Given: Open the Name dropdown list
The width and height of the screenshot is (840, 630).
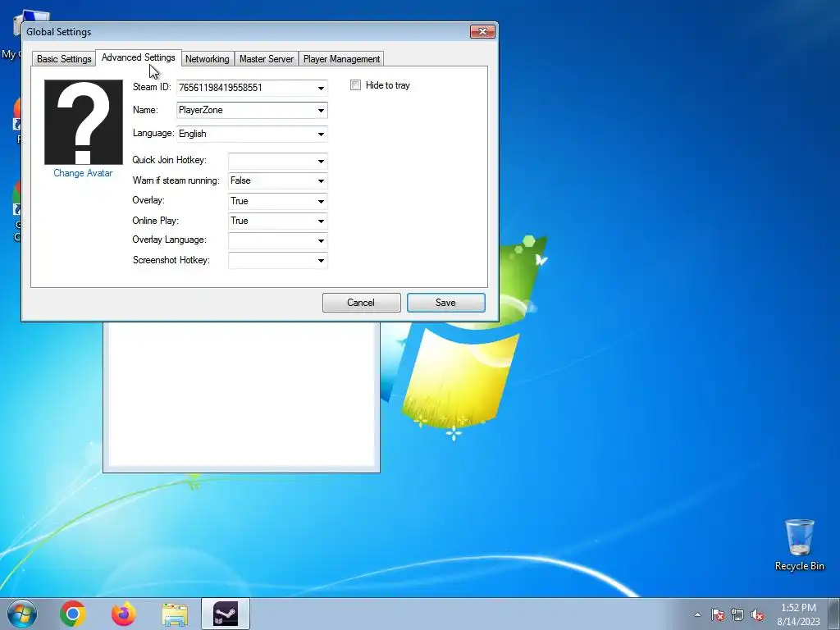Looking at the screenshot, I should coord(321,111).
